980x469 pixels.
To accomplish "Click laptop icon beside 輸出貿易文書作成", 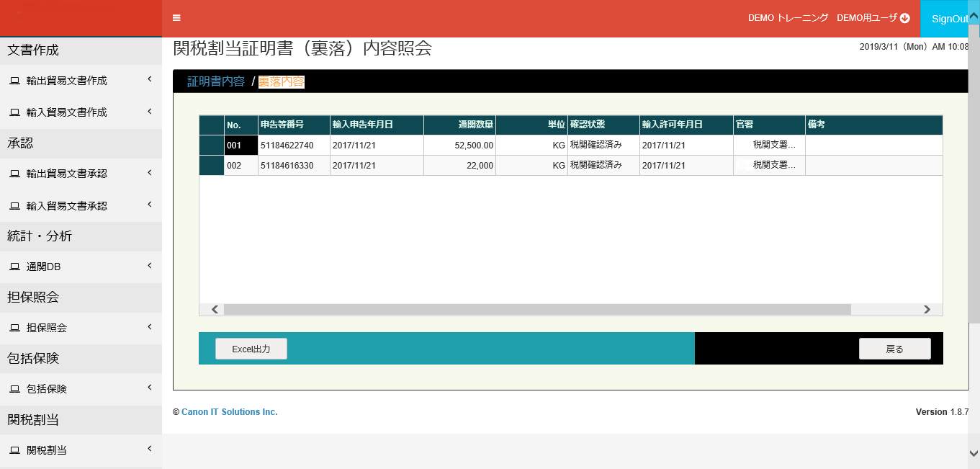I will tap(14, 81).
